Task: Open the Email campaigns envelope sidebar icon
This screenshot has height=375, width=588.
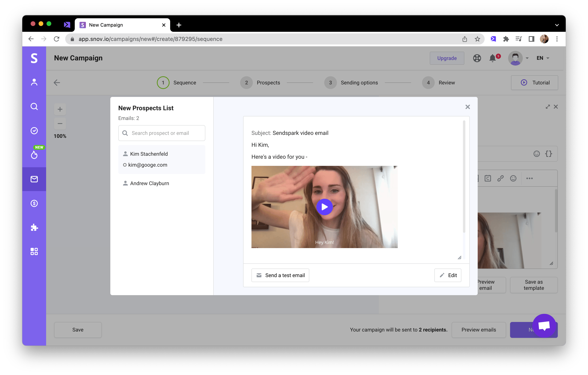Action: tap(34, 179)
